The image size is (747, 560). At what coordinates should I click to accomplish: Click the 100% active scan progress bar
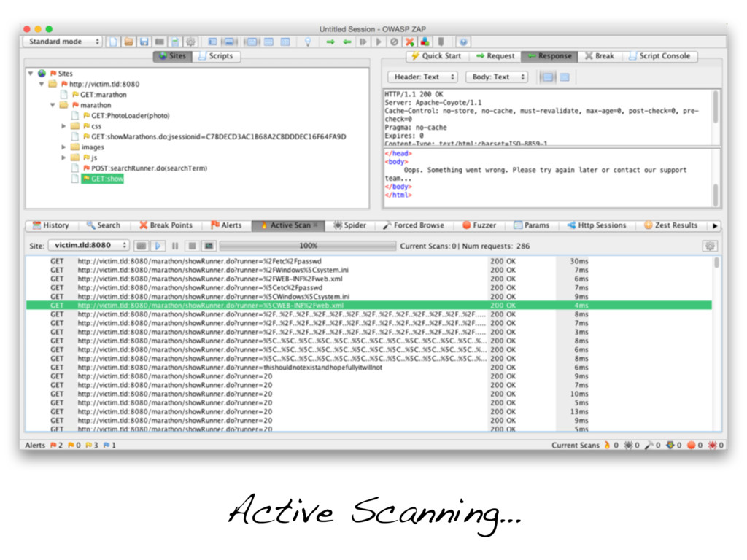(308, 246)
